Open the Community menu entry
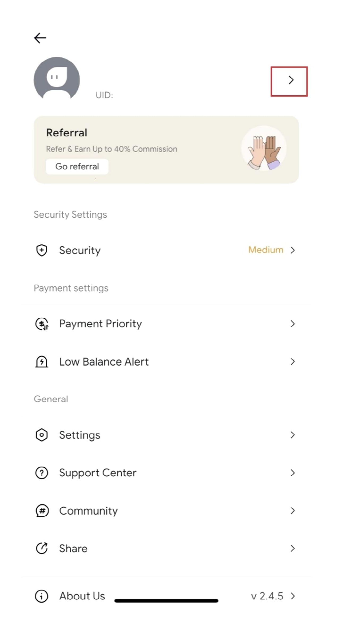This screenshot has width=351, height=644. [x=88, y=511]
